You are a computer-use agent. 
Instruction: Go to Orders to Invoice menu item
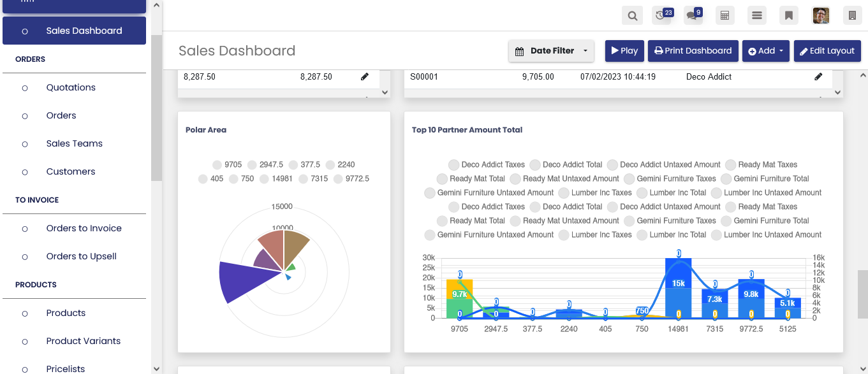pyautogui.click(x=84, y=228)
